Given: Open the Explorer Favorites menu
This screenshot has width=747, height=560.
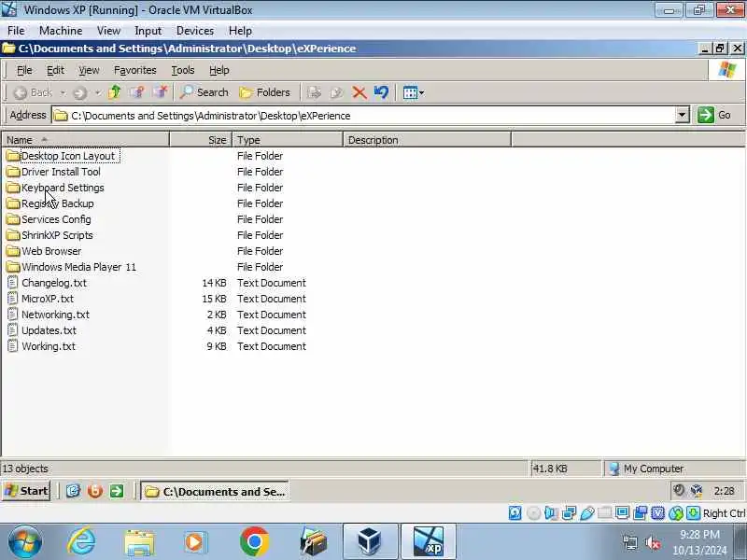Looking at the screenshot, I should pos(134,70).
